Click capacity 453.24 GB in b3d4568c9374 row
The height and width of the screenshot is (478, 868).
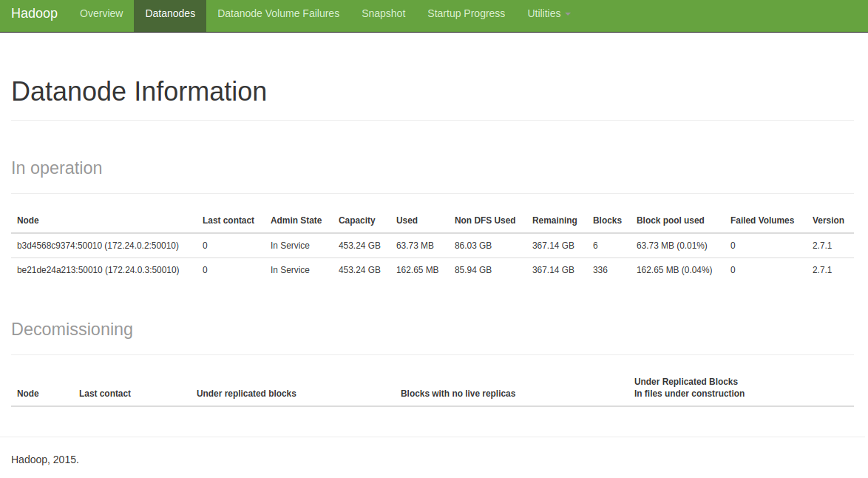click(360, 246)
